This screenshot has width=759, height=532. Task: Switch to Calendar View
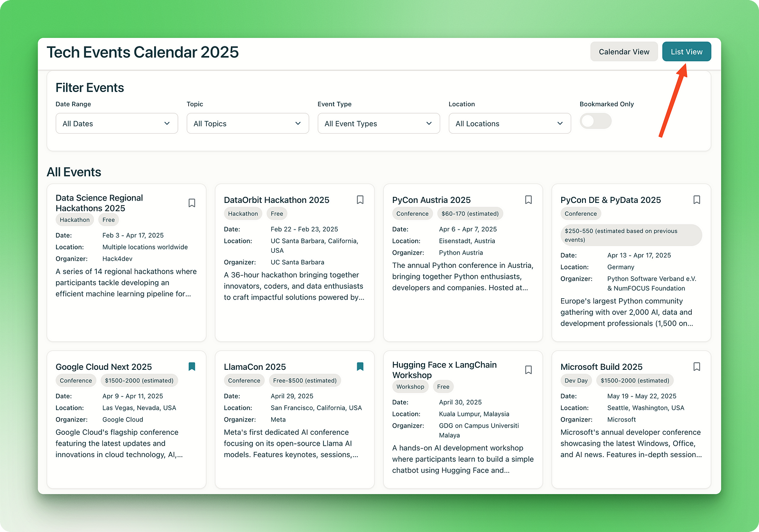624,52
